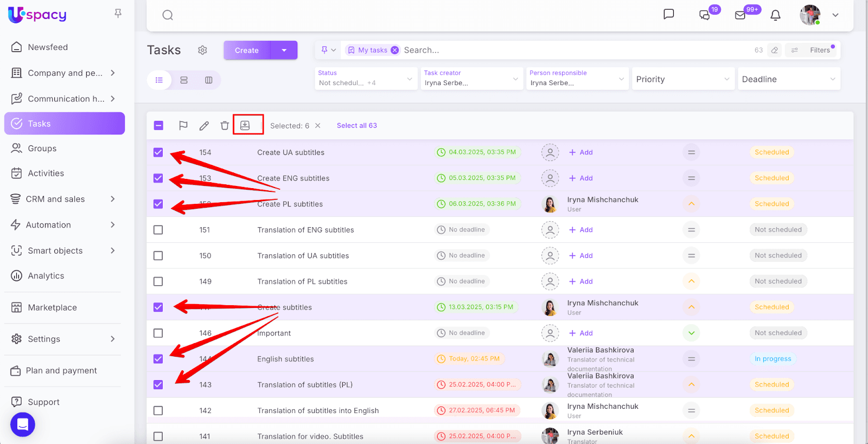The height and width of the screenshot is (444, 868).
Task: Open the Tasks settings gear
Action: tap(202, 50)
